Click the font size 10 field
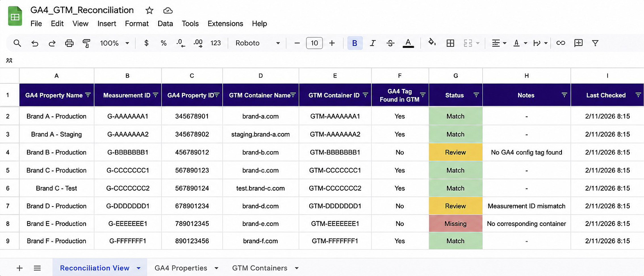Screen dimensions: 644x276 click(x=314, y=43)
